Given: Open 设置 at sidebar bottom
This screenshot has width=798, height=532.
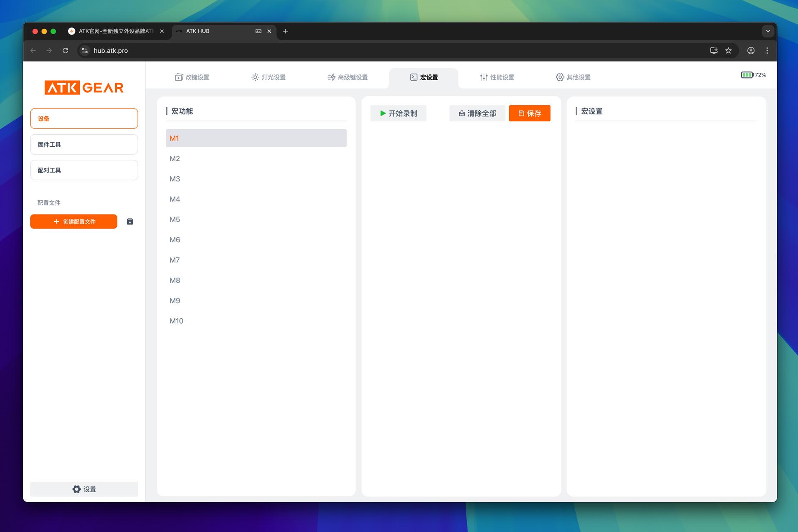Looking at the screenshot, I should tap(84, 489).
